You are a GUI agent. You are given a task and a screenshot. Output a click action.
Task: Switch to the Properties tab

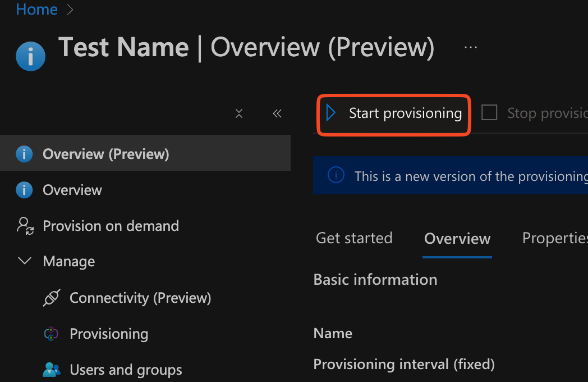[554, 238]
